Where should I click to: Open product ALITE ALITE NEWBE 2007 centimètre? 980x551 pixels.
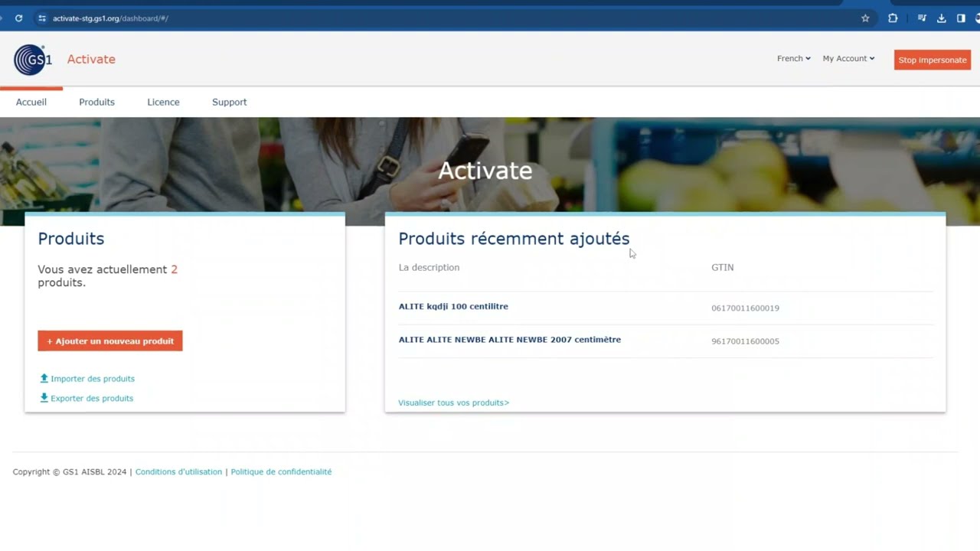[509, 340]
